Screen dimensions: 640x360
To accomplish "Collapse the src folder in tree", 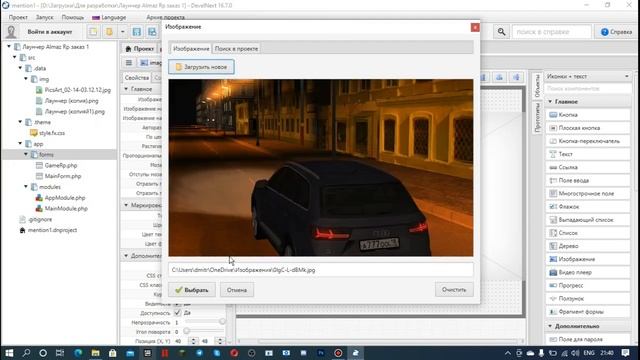I will coord(15,58).
